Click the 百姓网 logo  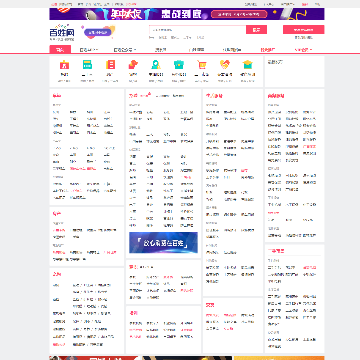62,32
